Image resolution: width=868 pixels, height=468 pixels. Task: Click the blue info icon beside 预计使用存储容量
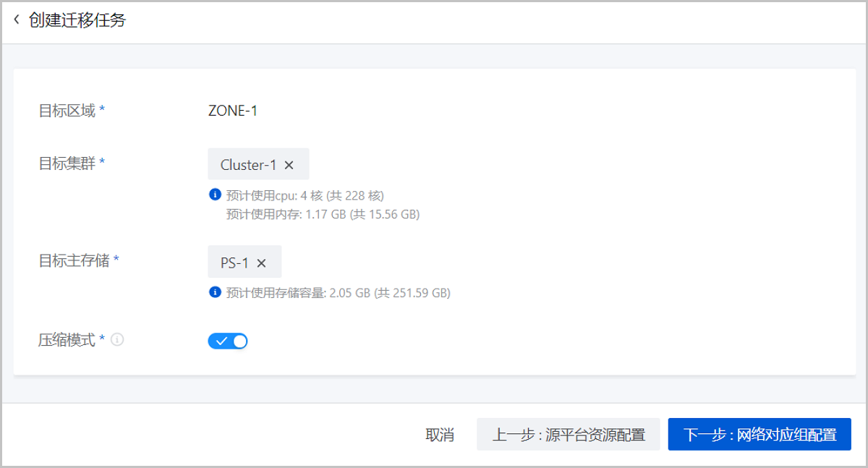[x=214, y=292]
